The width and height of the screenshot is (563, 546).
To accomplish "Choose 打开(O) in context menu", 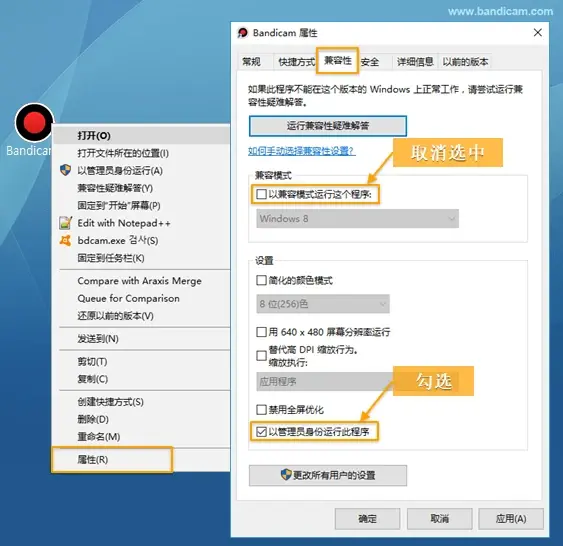I will [141, 135].
